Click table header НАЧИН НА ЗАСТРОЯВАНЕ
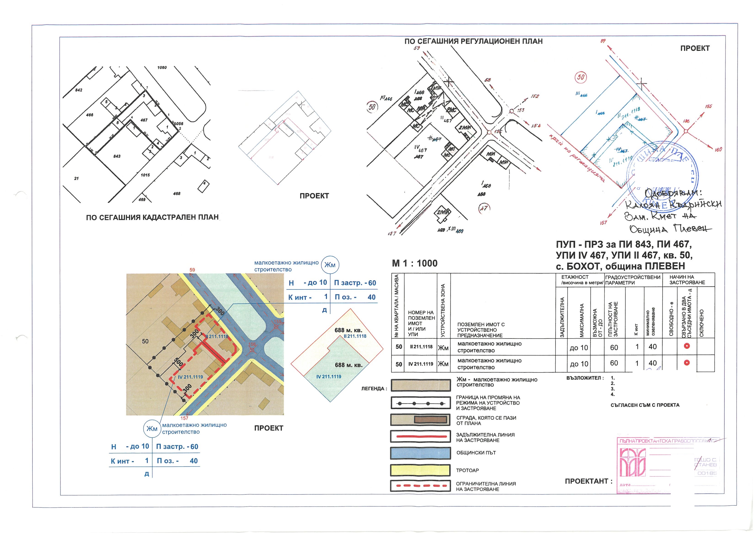 tap(687, 280)
